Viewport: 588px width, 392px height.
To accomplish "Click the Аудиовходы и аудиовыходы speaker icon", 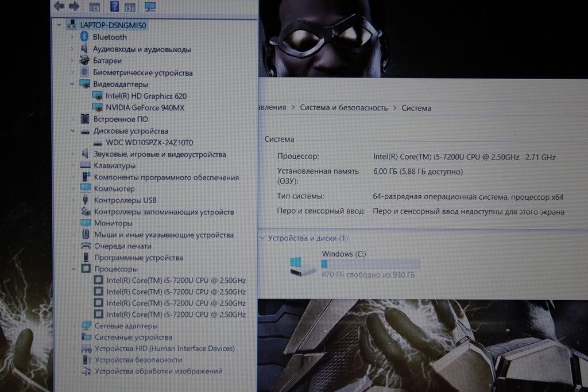I will [84, 49].
